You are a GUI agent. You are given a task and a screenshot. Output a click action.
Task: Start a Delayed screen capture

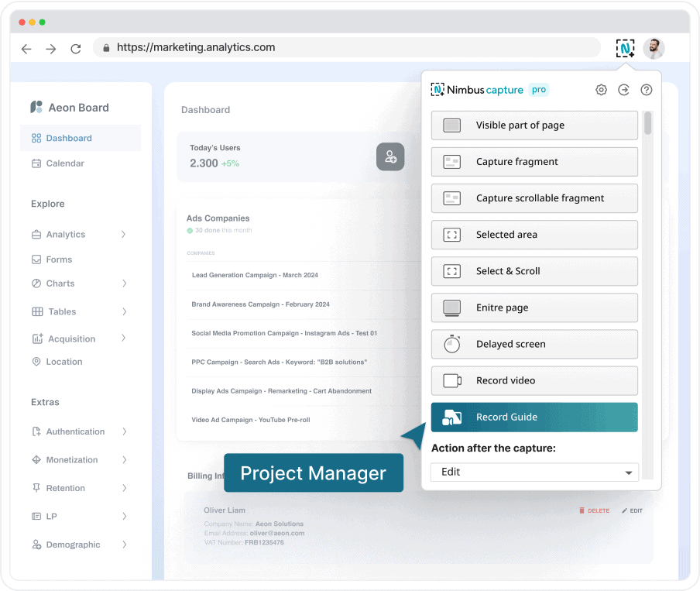point(534,345)
